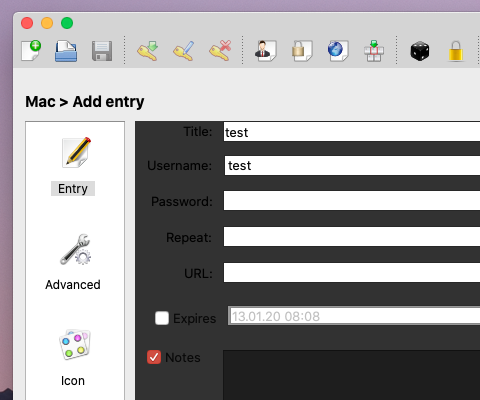The height and width of the screenshot is (400, 480).
Task: Open the Advanced section in sidebar
Action: tap(73, 263)
